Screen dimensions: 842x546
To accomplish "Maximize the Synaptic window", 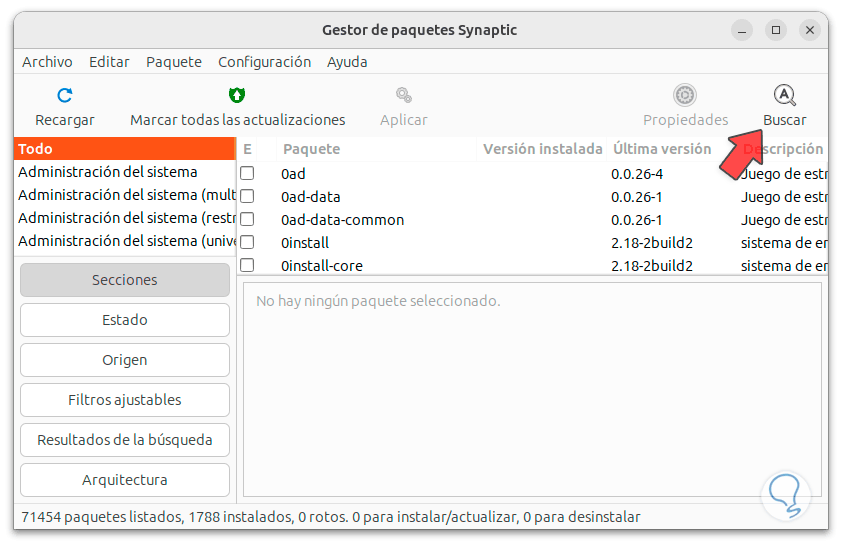I will pos(776,30).
